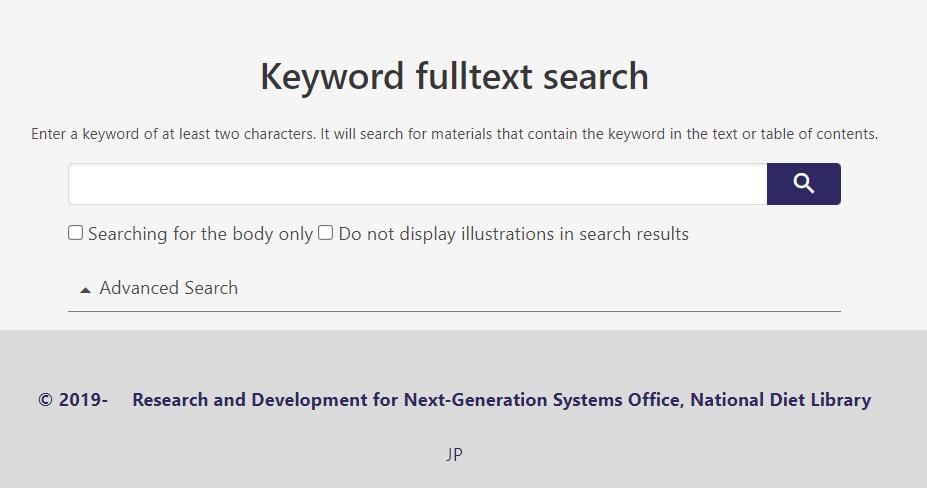Click the 'Searching for the body only' label text
The image size is (927, 488).
200,234
